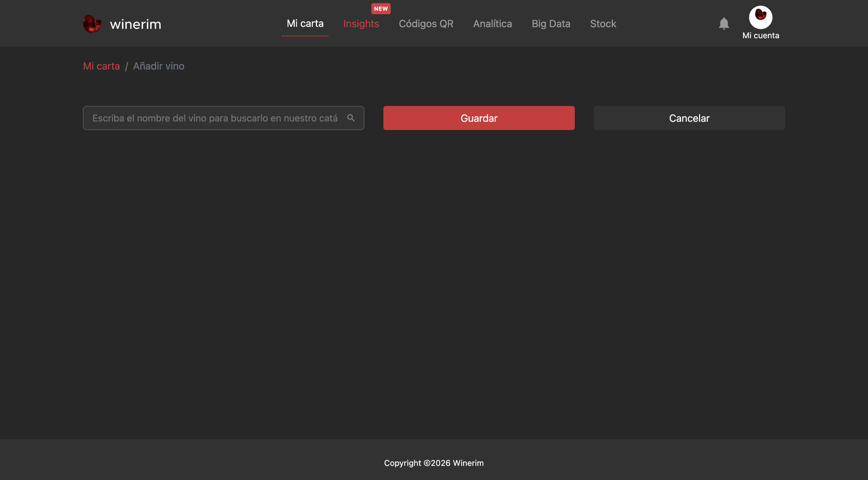Click the Copyright ©2026 Winerim footer text

click(x=434, y=463)
